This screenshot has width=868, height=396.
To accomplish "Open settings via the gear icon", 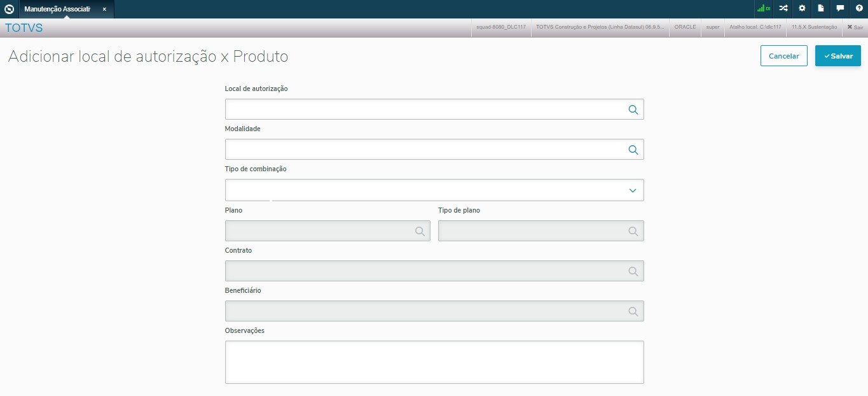I will (803, 9).
